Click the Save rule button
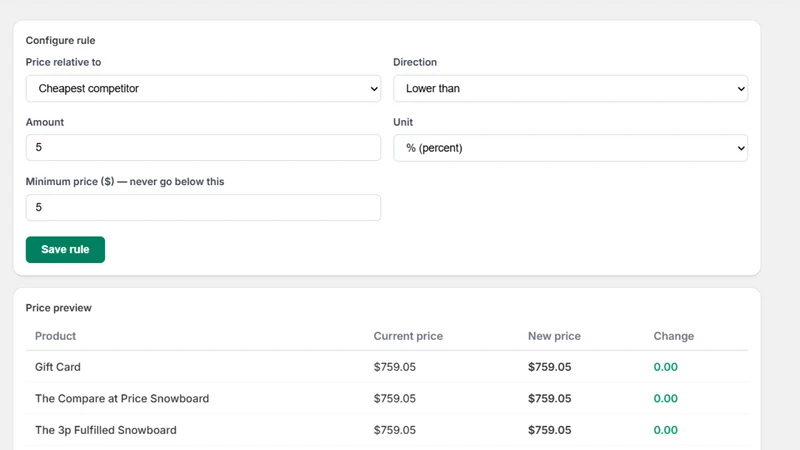Image resolution: width=800 pixels, height=450 pixels. 65,249
